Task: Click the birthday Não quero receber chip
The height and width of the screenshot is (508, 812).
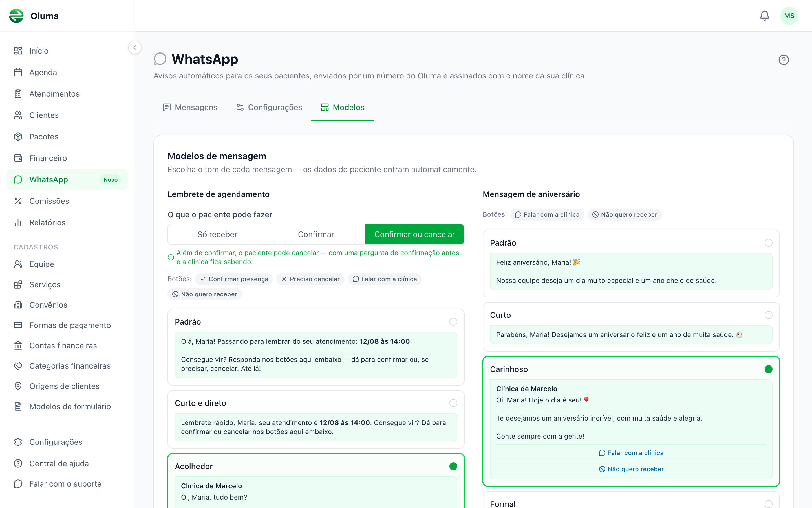Action: pyautogui.click(x=625, y=215)
